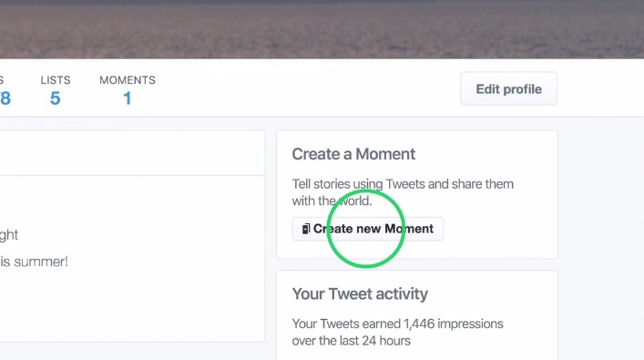Click the empty timeline header above the tweets
This screenshot has height=360, width=644.
coord(132,153)
